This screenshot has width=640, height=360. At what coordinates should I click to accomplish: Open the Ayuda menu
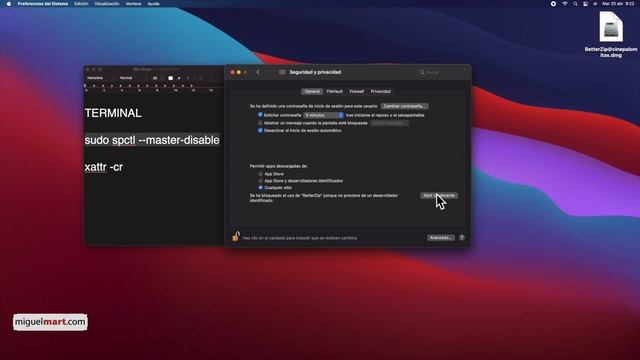pyautogui.click(x=153, y=4)
